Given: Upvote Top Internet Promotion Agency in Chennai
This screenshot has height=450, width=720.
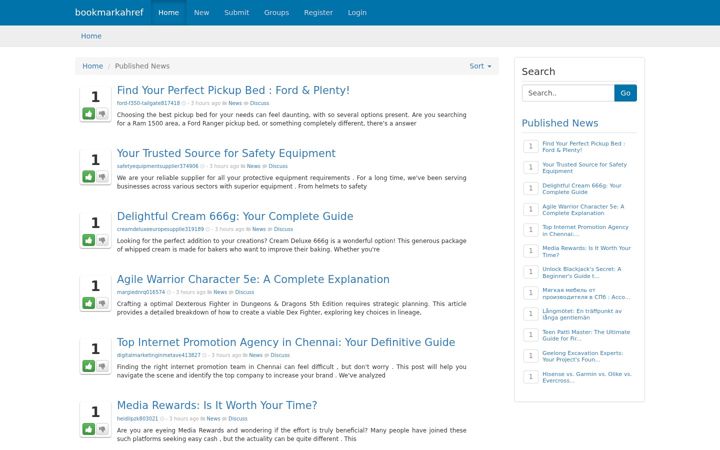Looking at the screenshot, I should tap(89, 366).
